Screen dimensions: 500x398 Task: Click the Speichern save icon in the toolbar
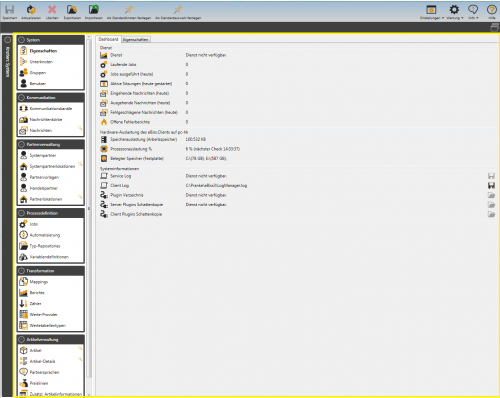[x=10, y=10]
